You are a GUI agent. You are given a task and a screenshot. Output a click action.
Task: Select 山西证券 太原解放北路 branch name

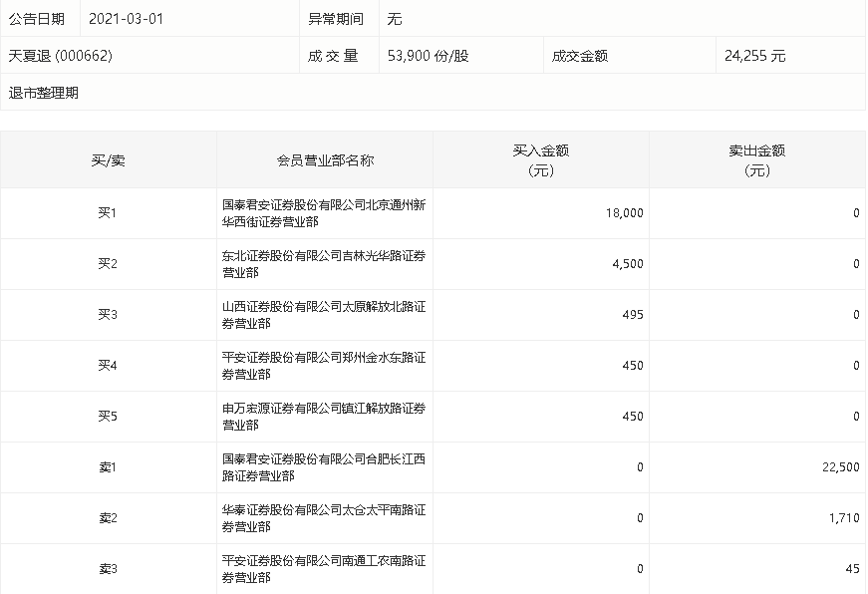[324, 315]
